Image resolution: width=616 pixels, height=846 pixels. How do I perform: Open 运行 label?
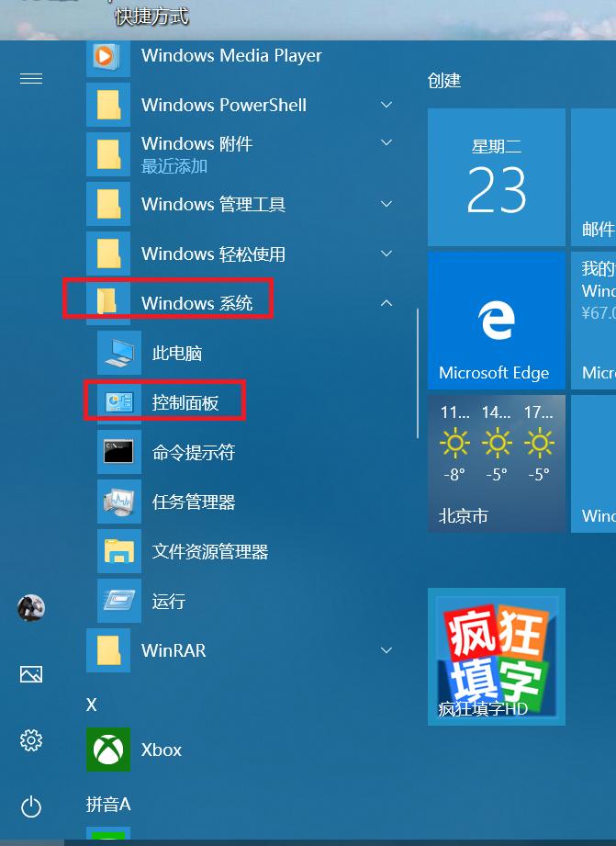(168, 602)
